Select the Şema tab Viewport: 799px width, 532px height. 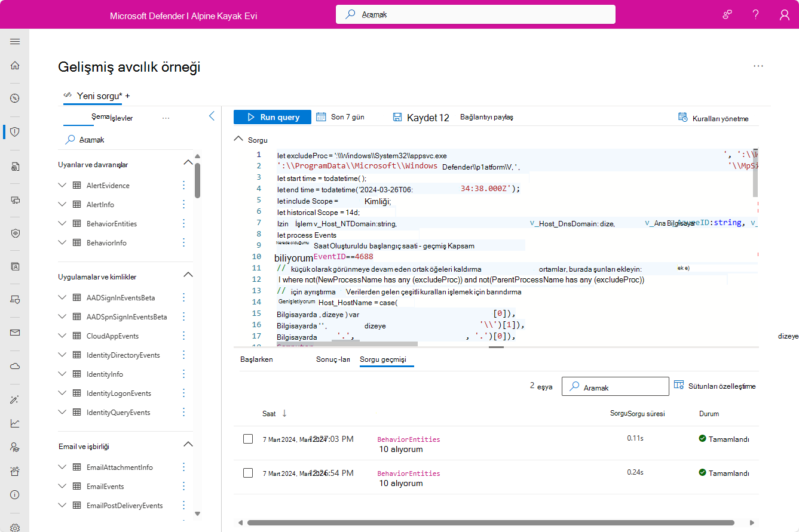click(100, 117)
